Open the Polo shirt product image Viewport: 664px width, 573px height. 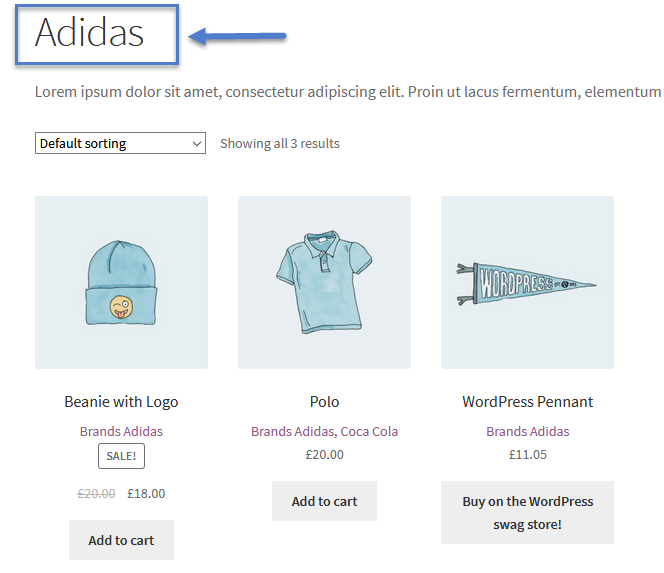(x=324, y=282)
